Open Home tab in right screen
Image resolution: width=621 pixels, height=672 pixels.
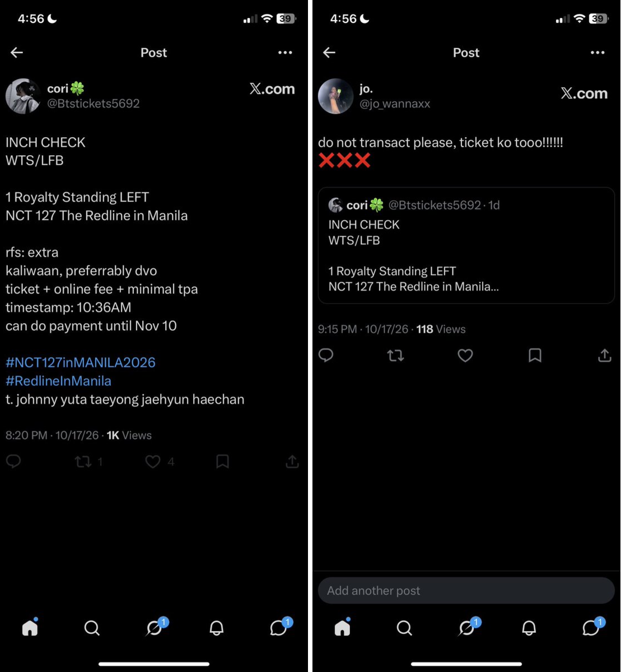coord(342,628)
